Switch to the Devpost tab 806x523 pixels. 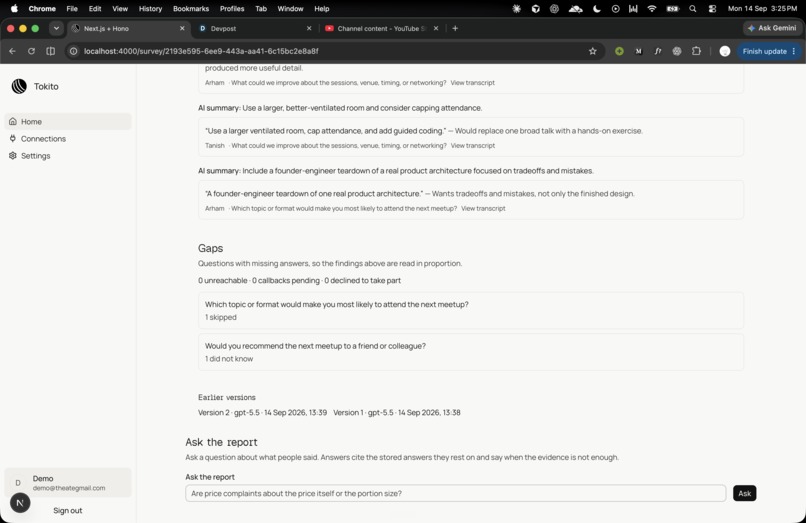[255, 28]
